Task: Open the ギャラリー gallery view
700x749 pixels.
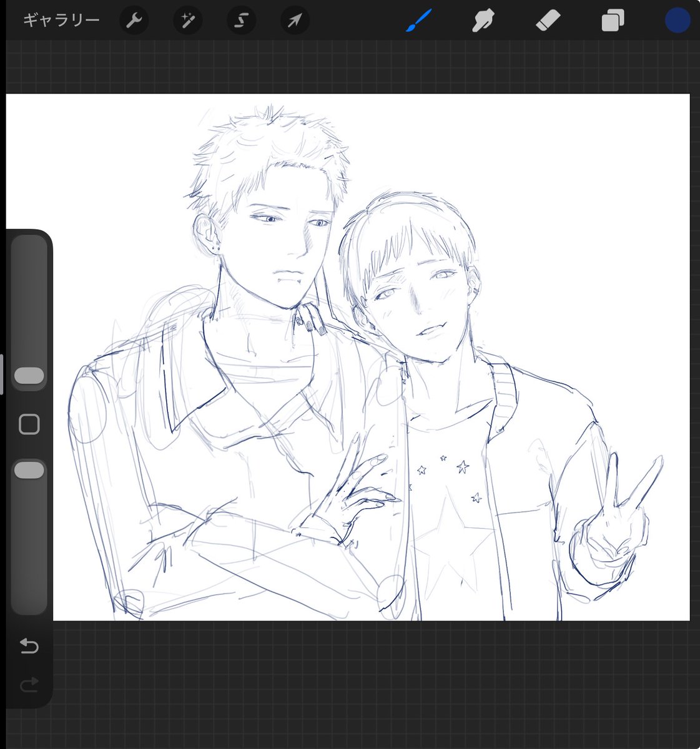Action: (61, 21)
